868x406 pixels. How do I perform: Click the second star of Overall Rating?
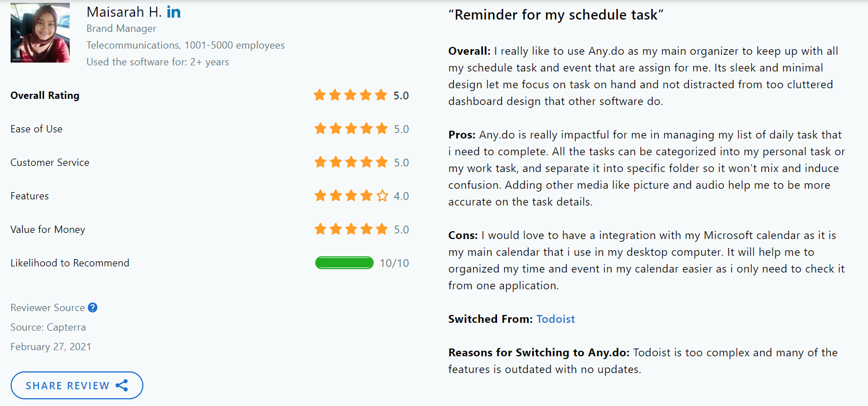(335, 95)
